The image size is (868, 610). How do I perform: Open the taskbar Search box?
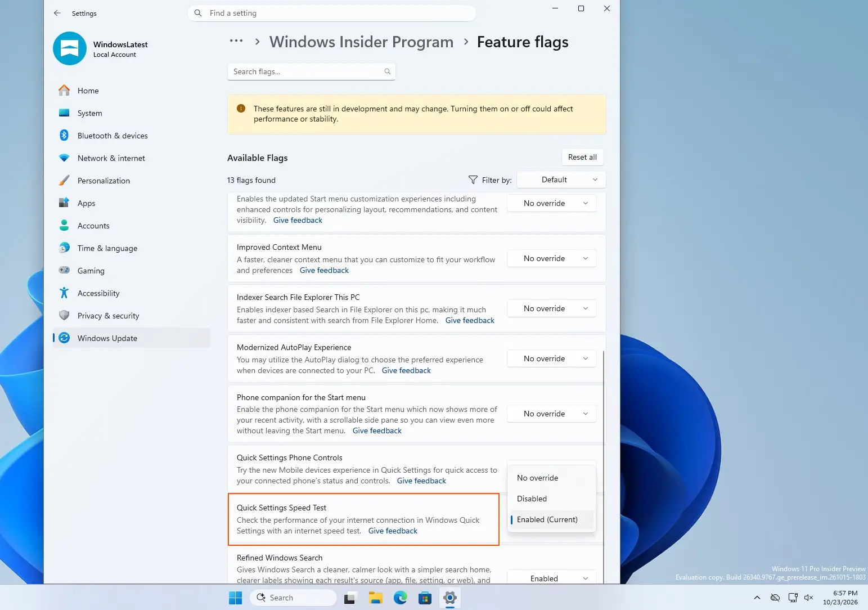[293, 598]
